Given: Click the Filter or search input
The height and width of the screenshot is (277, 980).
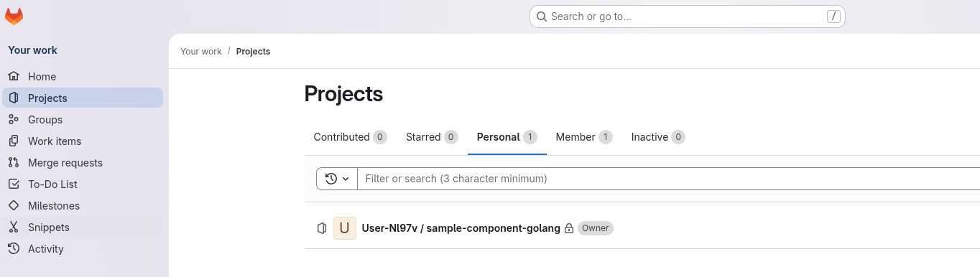Looking at the screenshot, I should pyautogui.click(x=669, y=179).
